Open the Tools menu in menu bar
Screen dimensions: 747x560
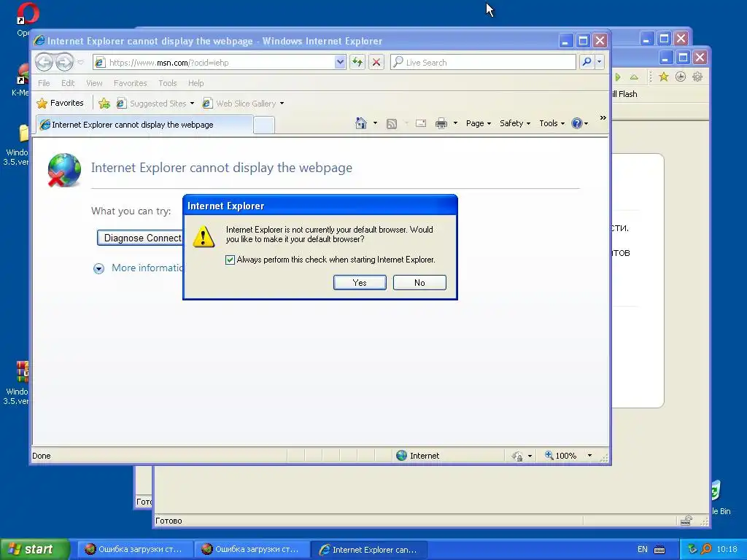[167, 83]
